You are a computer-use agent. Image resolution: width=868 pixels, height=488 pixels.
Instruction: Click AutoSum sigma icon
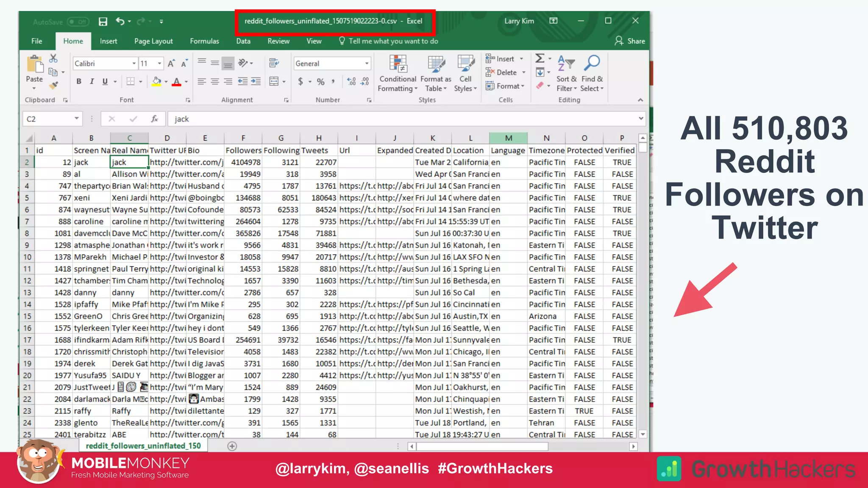pos(540,58)
